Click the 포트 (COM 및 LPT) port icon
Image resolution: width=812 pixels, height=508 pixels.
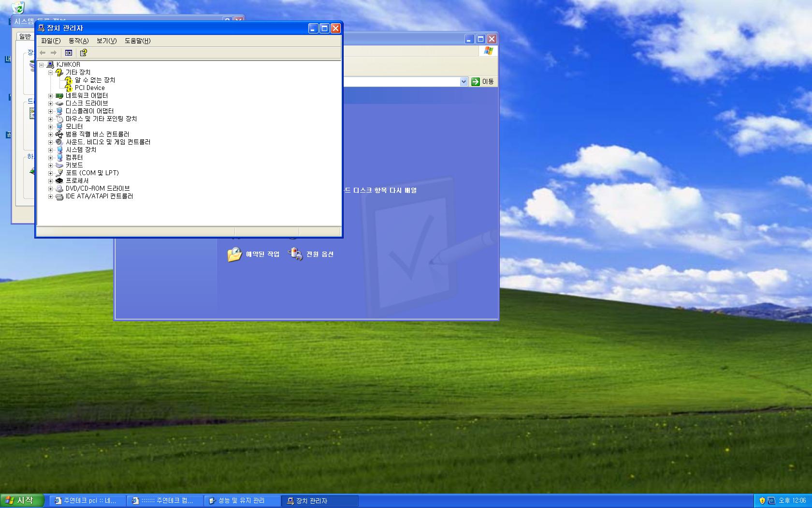(x=59, y=173)
